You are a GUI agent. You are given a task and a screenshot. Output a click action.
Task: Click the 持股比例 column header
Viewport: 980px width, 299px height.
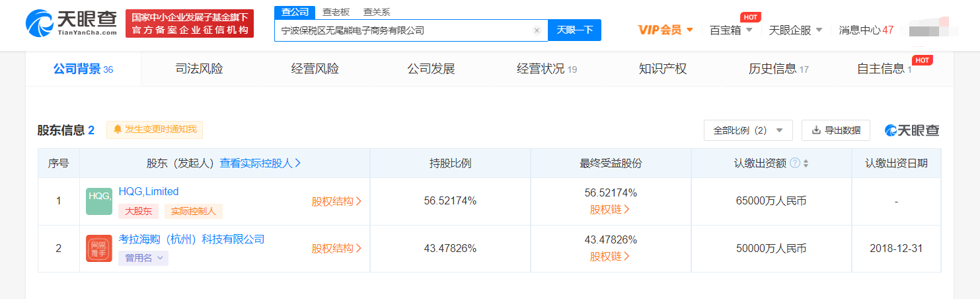pos(450,163)
